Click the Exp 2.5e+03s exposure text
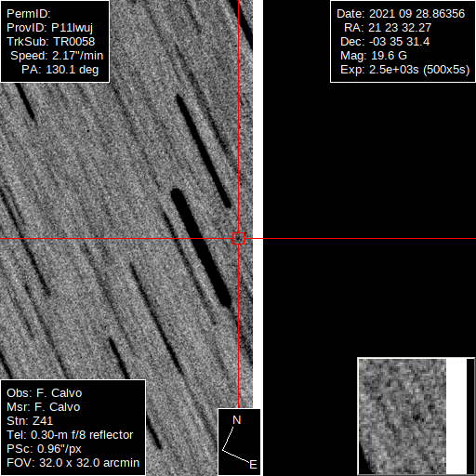 pos(404,70)
